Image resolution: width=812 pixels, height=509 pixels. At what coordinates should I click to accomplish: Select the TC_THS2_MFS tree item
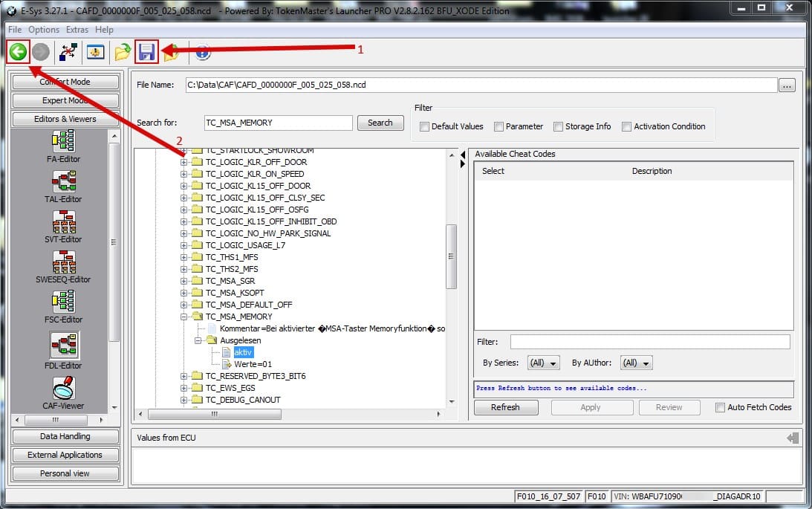coord(232,269)
